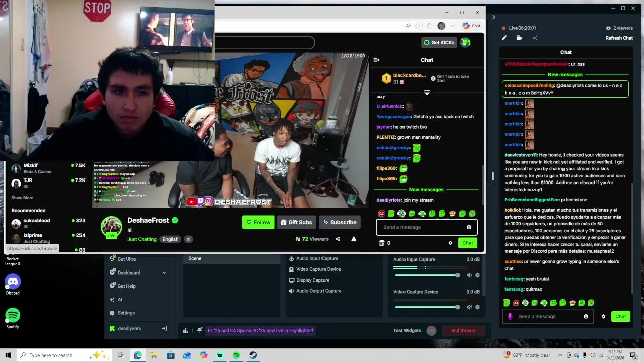
Task: Toggle the REC recording button
Action: (x=431, y=330)
